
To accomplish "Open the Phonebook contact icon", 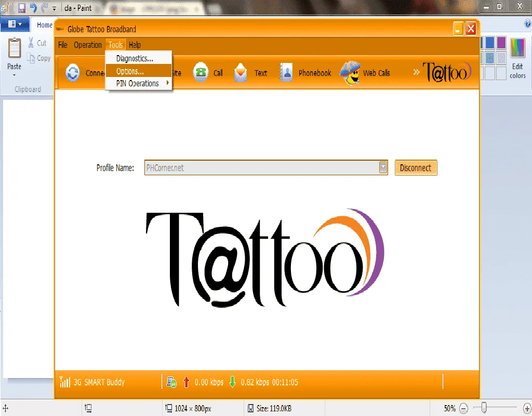I will click(286, 72).
